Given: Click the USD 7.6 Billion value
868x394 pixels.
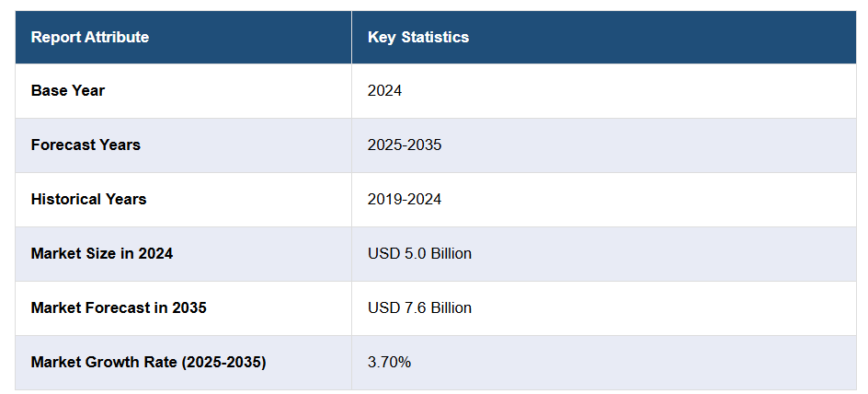Looking at the screenshot, I should pyautogui.click(x=419, y=308).
